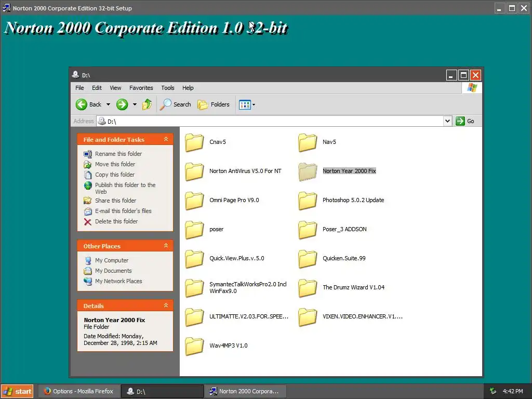Viewport: 532px width, 399px height.
Task: Click the system tray network icon
Action: pos(493,391)
